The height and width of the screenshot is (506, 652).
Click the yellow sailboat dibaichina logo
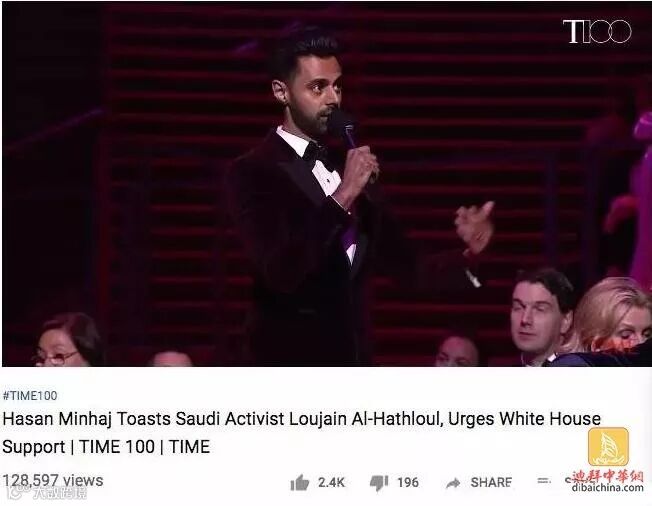[608, 447]
